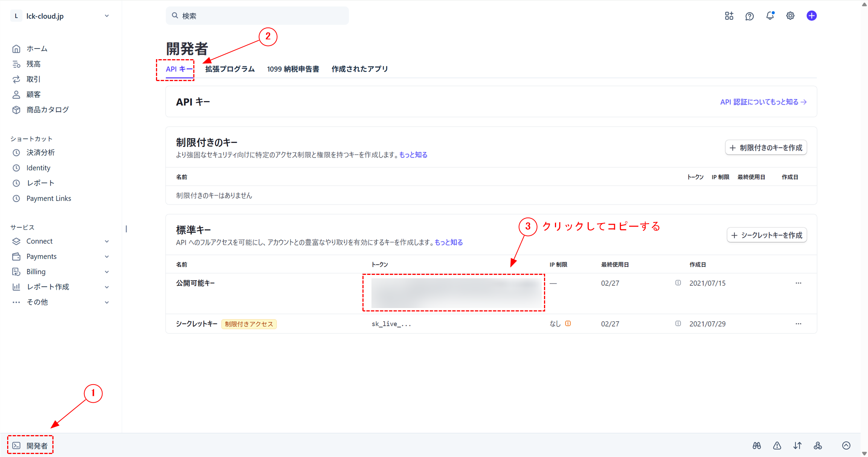Open the Identity shortcut
This screenshot has height=457, width=868.
tap(31, 168)
